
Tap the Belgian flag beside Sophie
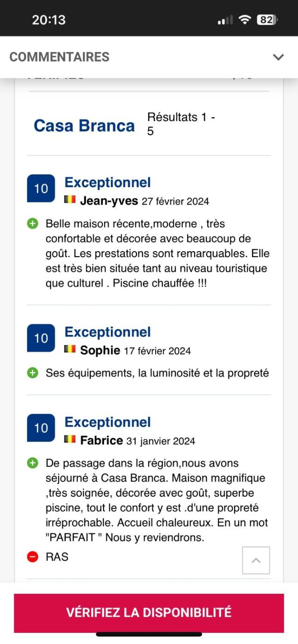(x=70, y=349)
